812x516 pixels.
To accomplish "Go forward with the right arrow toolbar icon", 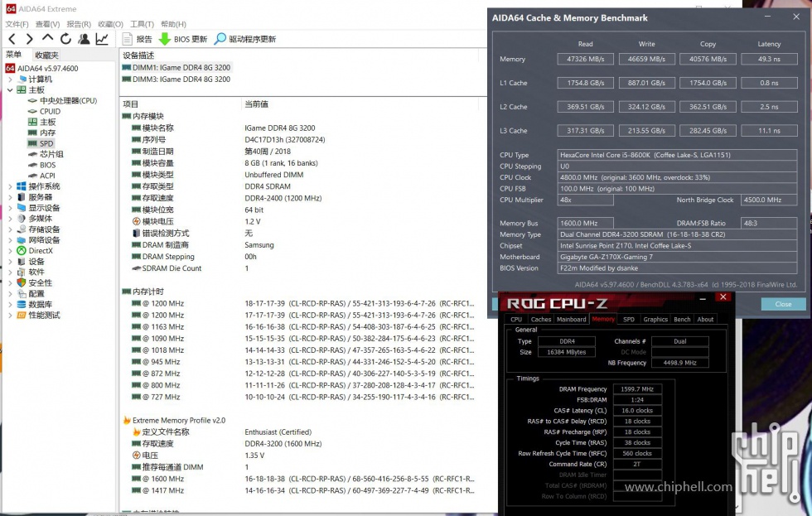I will pos(30,39).
